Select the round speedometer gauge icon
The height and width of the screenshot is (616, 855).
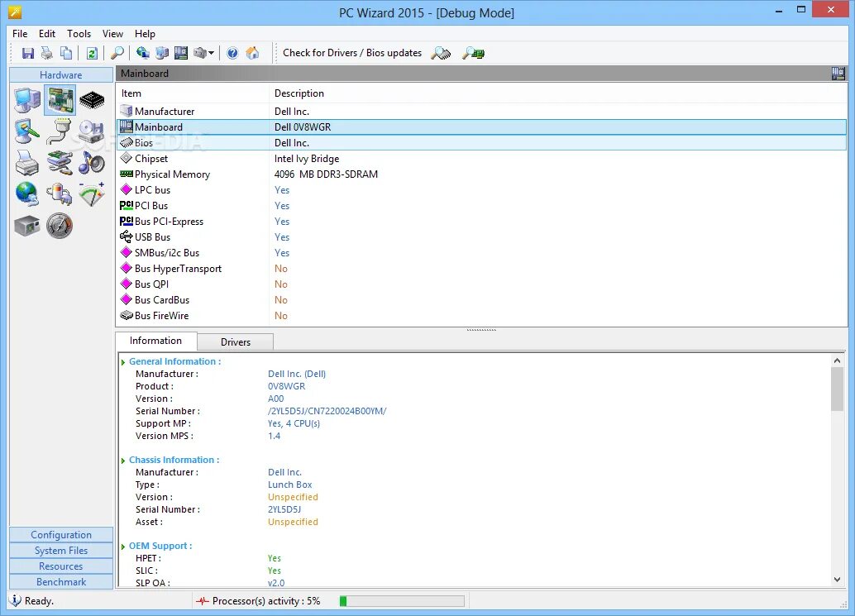click(x=60, y=226)
